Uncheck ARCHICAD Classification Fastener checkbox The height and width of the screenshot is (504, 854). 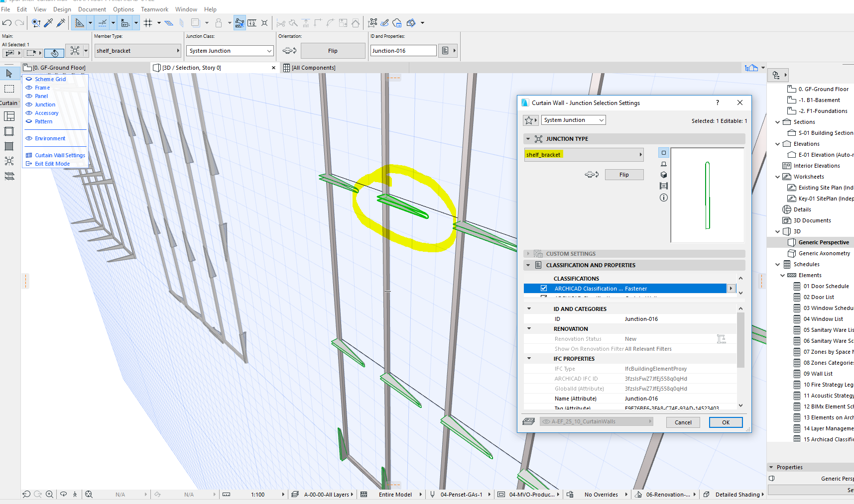(x=544, y=289)
